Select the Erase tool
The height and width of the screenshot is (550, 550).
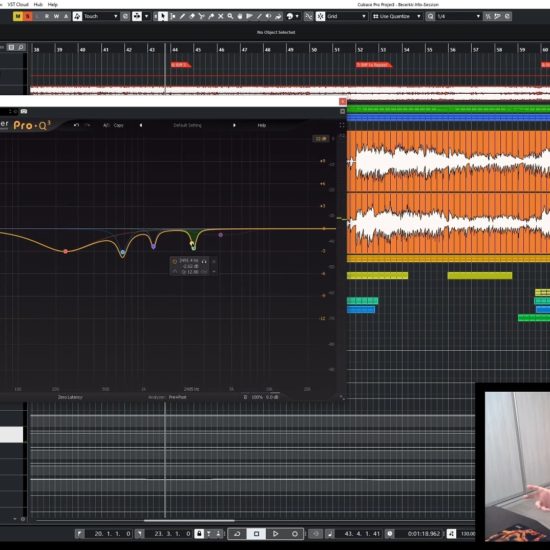192,16
